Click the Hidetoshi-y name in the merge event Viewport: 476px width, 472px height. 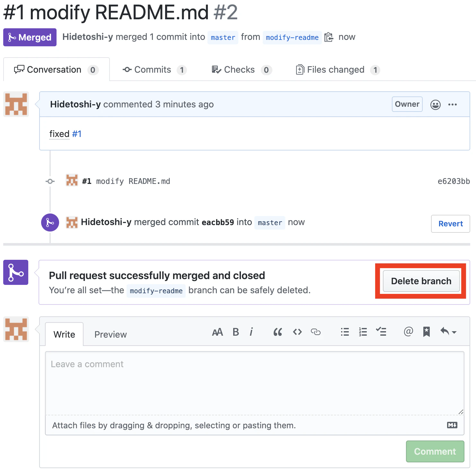[x=106, y=222]
